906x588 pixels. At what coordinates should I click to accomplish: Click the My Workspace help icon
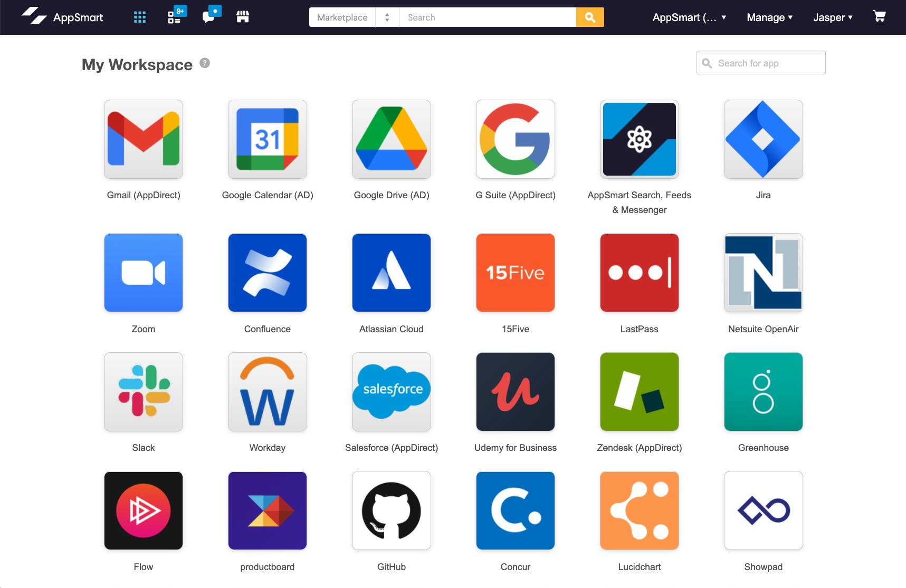[205, 63]
